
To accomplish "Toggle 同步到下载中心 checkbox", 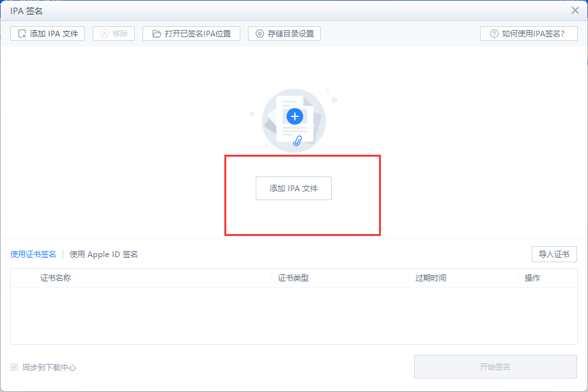I will tap(14, 367).
